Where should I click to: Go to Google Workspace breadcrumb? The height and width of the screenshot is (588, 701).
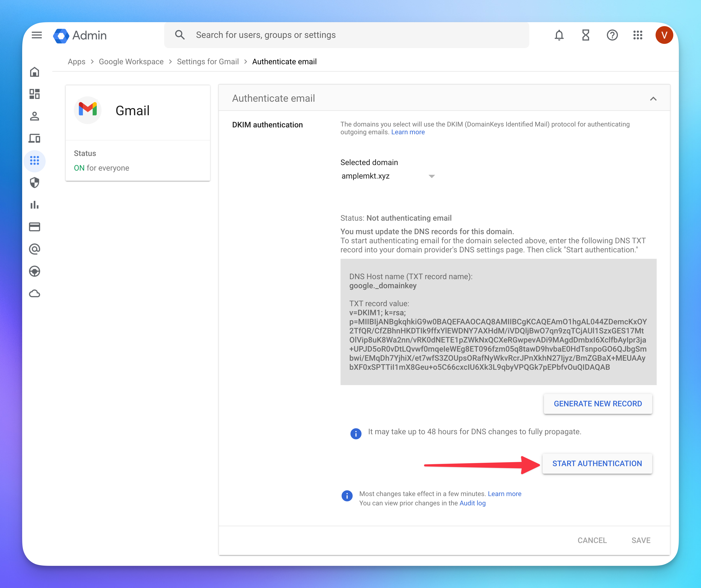(131, 62)
